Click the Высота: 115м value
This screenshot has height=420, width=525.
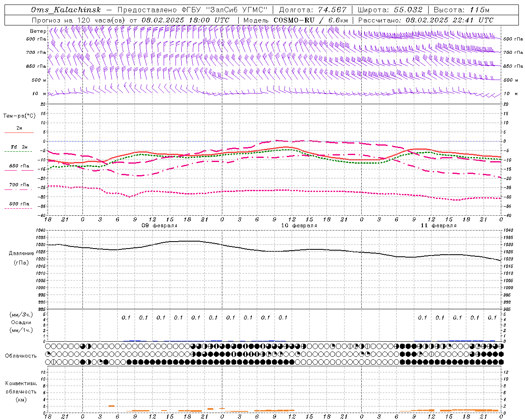pos(461,10)
